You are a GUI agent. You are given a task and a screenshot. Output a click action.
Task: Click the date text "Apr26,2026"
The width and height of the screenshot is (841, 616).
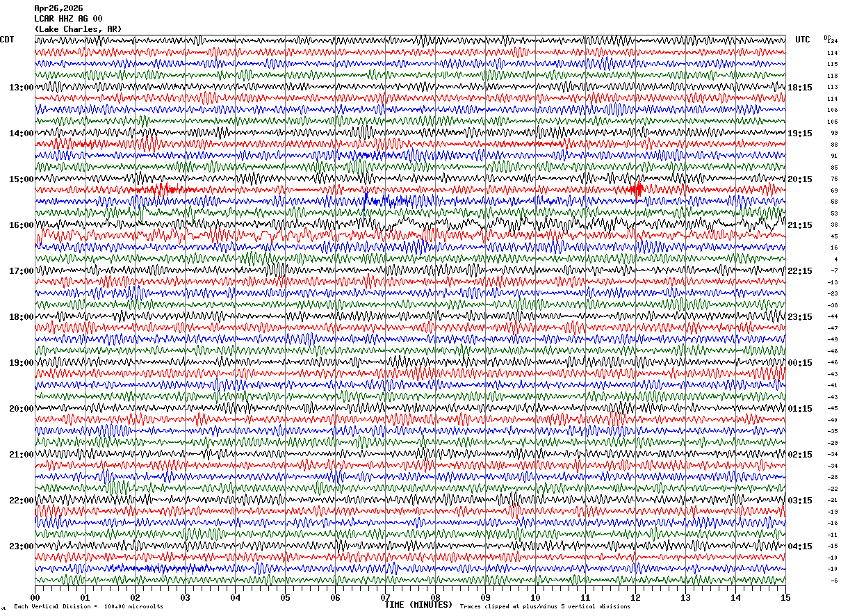59,8
